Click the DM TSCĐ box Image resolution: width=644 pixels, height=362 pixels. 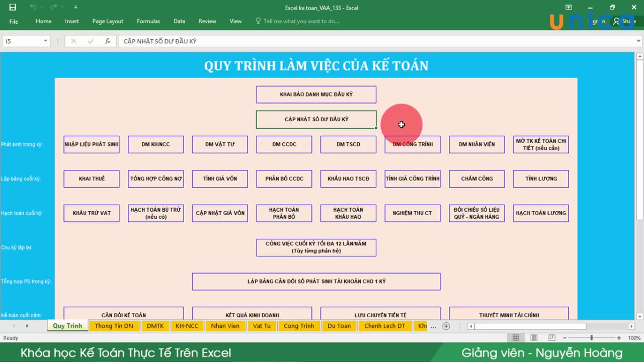click(x=348, y=144)
